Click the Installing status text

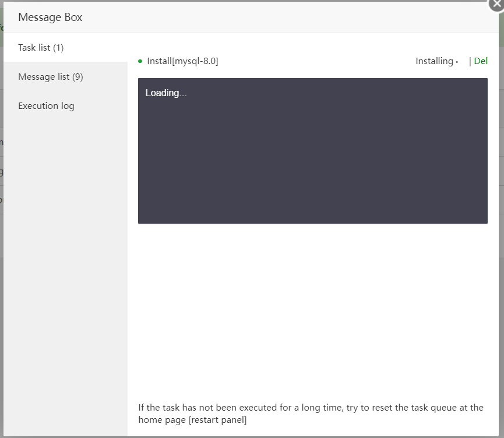pos(434,61)
